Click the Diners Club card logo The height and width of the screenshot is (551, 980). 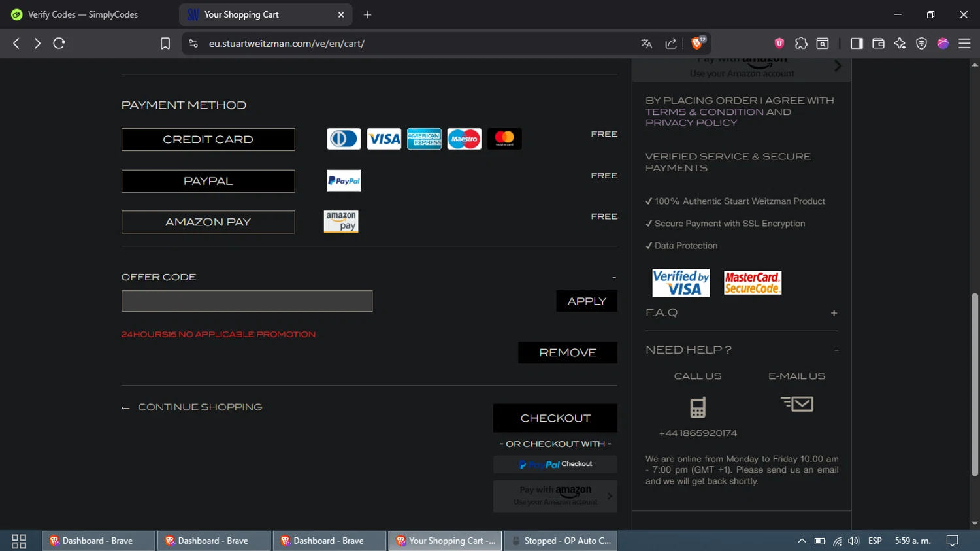coord(344,139)
